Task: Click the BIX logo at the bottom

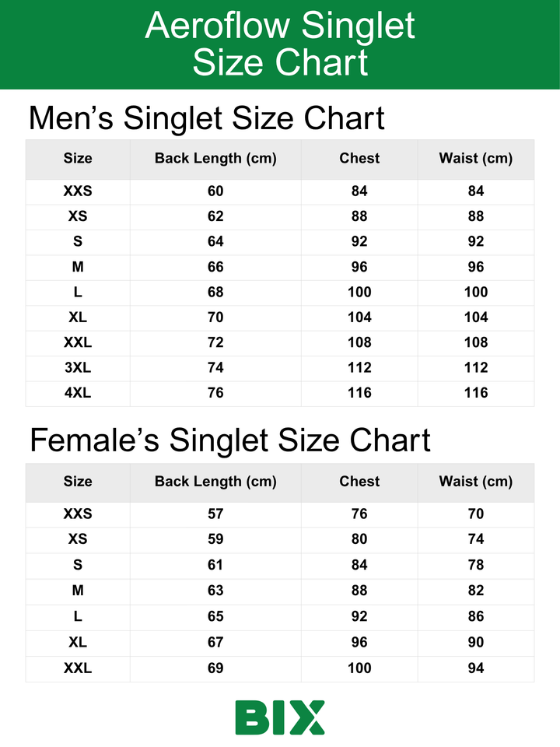Action: tap(280, 717)
